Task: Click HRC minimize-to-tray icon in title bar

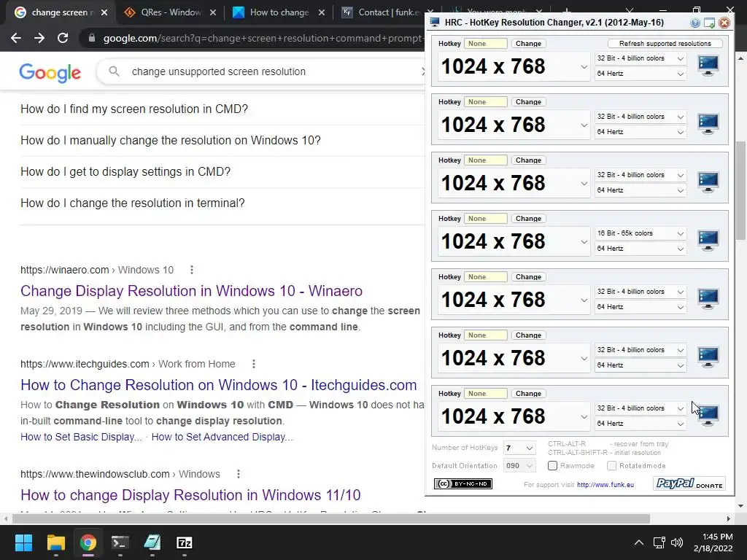Action: (709, 23)
